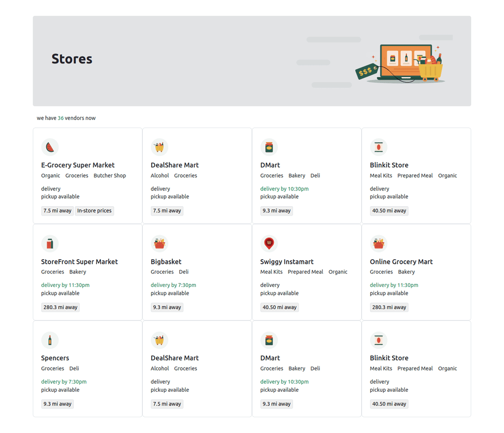This screenshot has width=504, height=433.
Task: Click delivery by 7:30pm on Bigbasket
Action: click(x=173, y=285)
